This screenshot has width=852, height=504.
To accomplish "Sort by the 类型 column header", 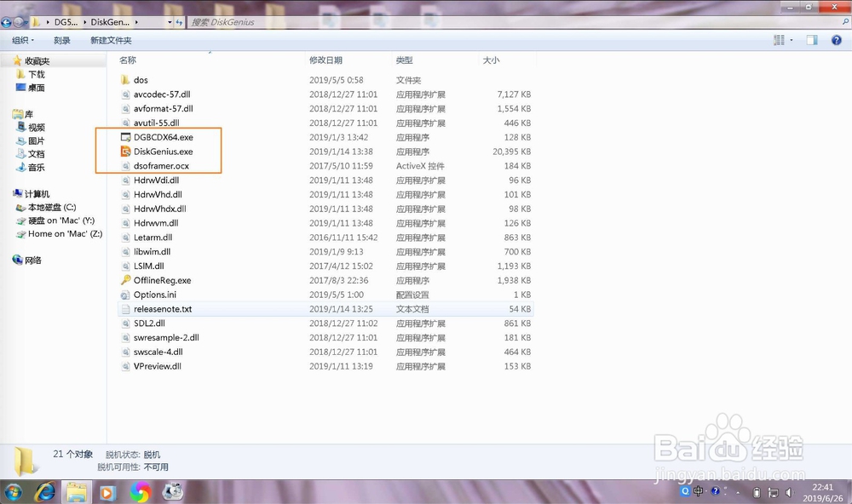I will point(404,60).
